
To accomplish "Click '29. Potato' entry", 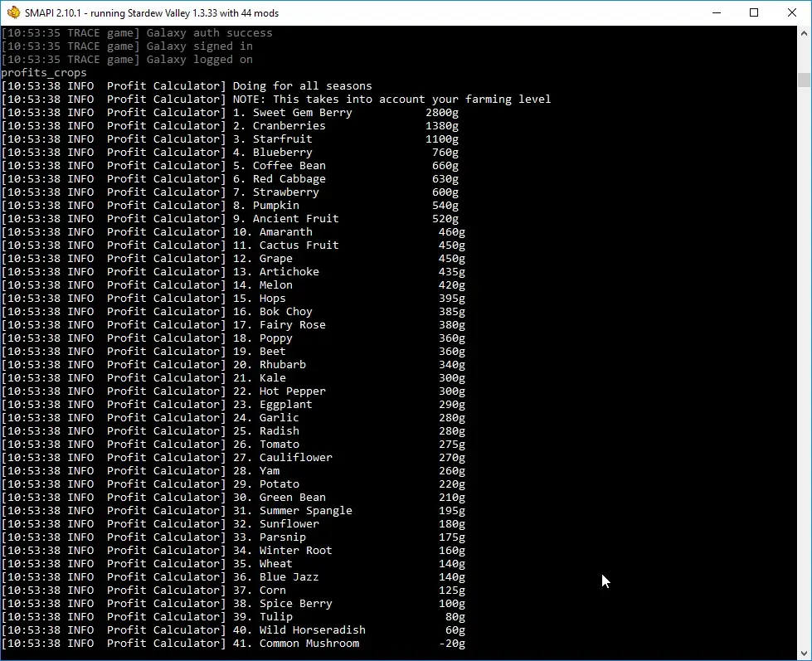I will tap(266, 484).
